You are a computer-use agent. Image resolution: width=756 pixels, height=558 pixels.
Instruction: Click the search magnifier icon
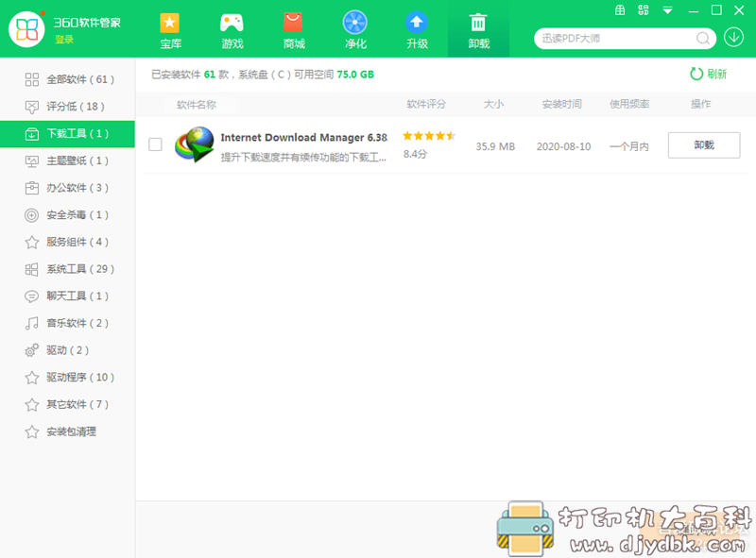[x=703, y=38]
